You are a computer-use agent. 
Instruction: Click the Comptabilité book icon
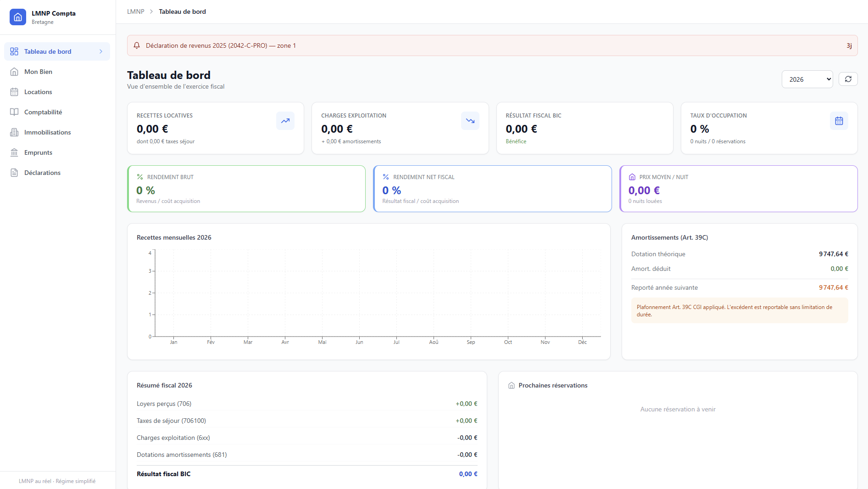(x=14, y=112)
